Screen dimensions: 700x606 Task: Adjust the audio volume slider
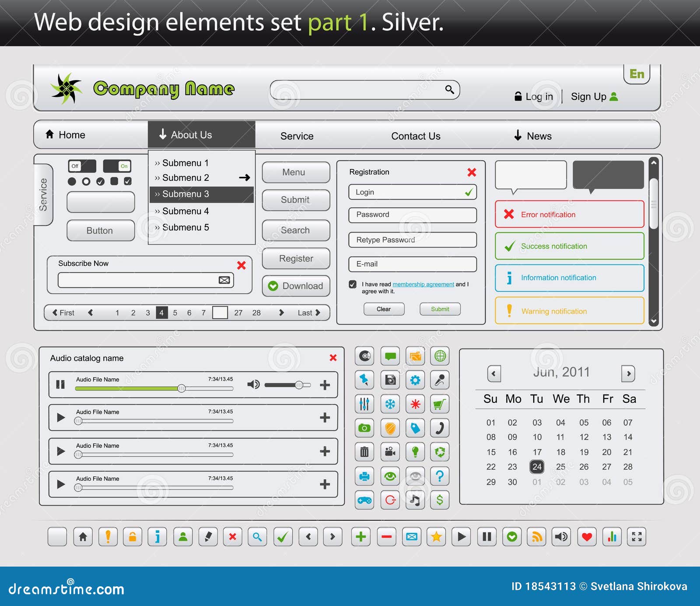tap(300, 385)
